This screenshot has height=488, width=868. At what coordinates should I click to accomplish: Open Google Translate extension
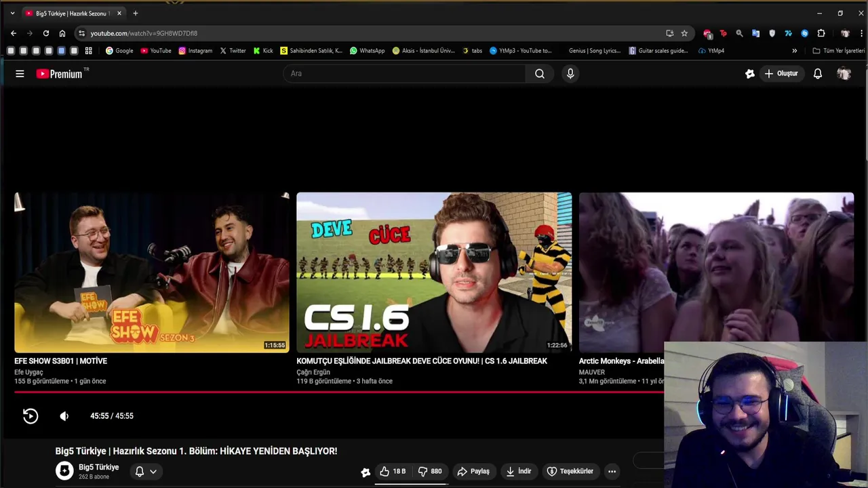point(755,33)
